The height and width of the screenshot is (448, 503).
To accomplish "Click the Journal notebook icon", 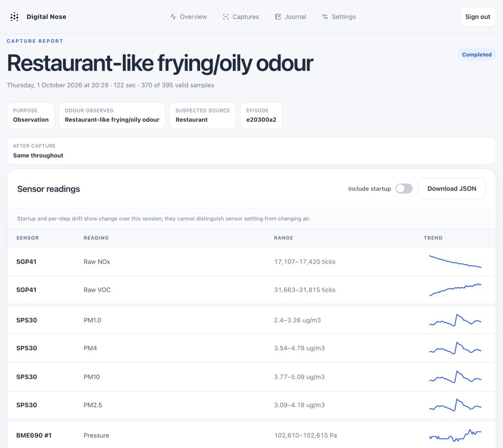I will [x=278, y=17].
